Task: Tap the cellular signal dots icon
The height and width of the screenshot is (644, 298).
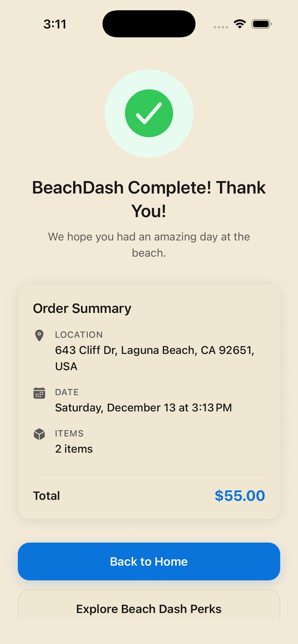Action: pos(221,27)
